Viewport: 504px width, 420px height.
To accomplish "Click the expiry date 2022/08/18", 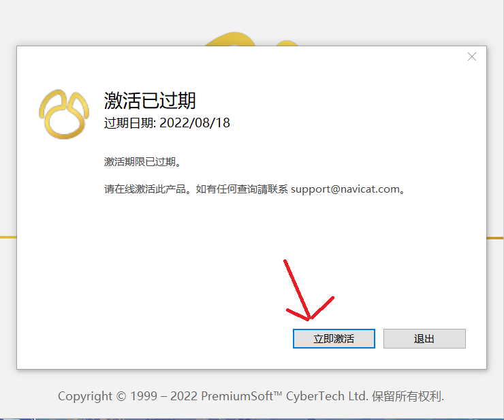I will coord(195,123).
